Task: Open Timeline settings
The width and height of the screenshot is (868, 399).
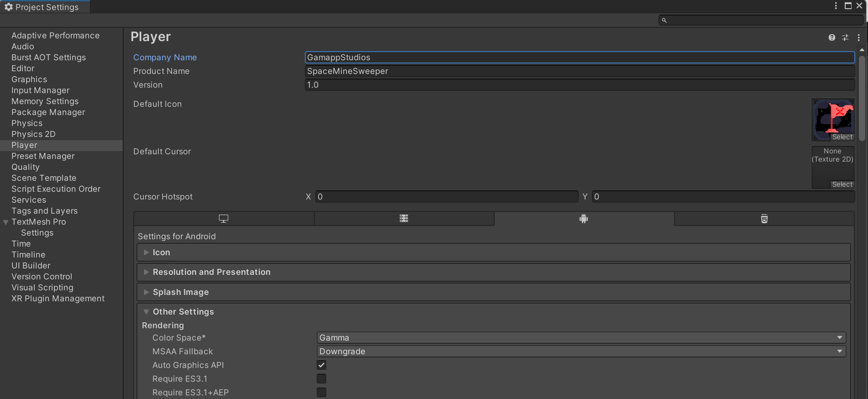Action: pyautogui.click(x=28, y=255)
